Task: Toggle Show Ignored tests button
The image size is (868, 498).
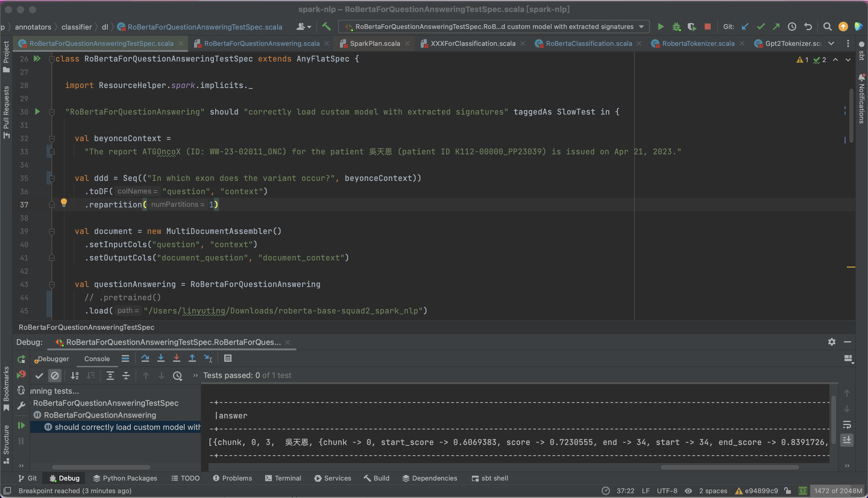Action: click(55, 376)
